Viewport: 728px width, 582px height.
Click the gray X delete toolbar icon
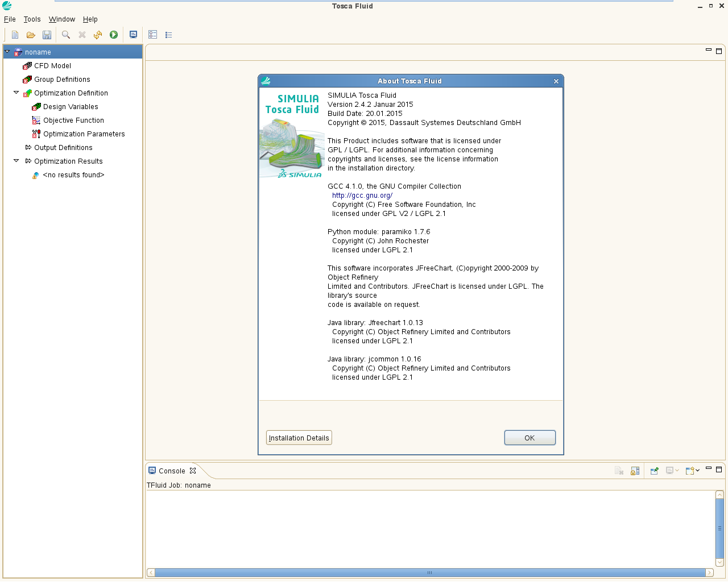(x=82, y=35)
